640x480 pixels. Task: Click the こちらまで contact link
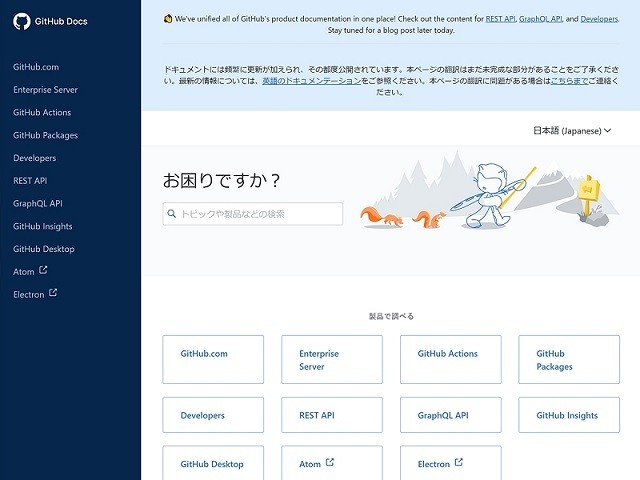[x=569, y=81]
